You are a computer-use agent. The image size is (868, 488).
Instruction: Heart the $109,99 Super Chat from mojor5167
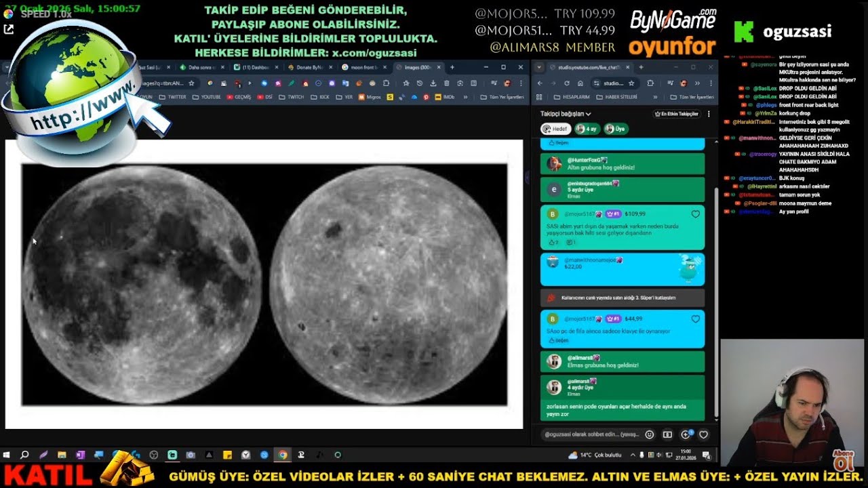[x=695, y=214]
